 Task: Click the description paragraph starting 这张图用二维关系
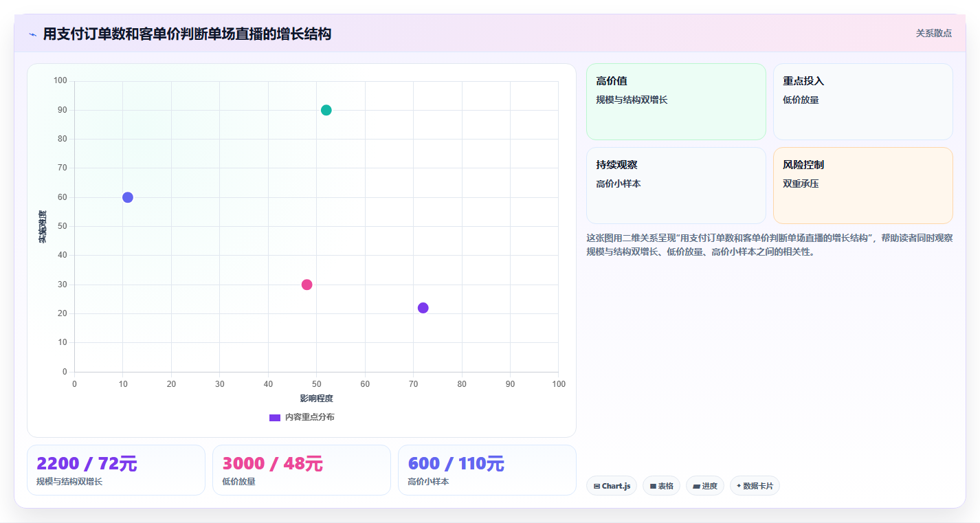(x=769, y=245)
